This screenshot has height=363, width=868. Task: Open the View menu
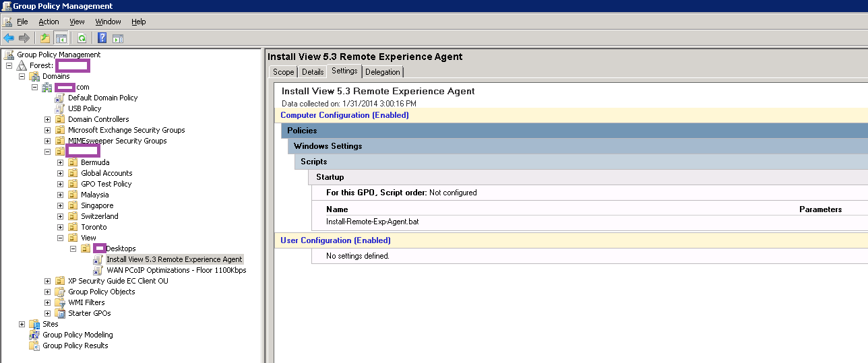pos(77,22)
